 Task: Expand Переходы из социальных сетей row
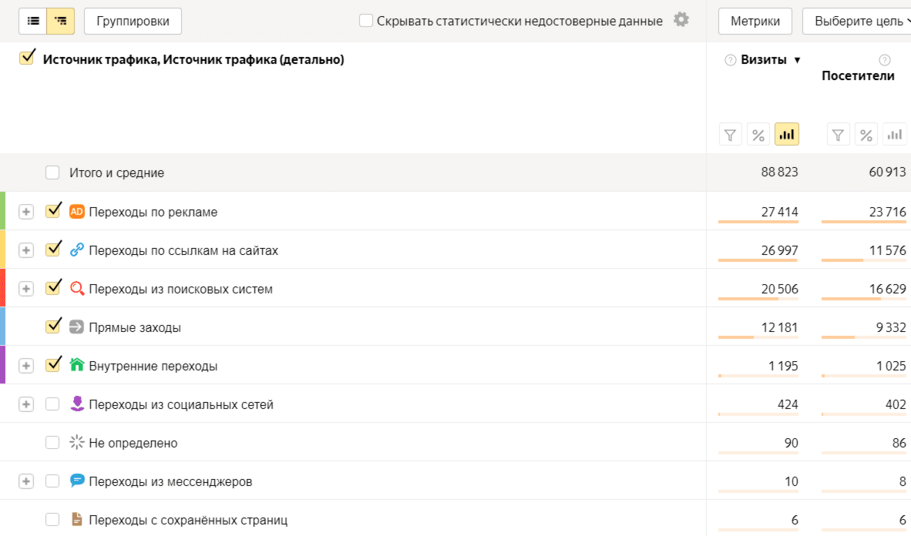pos(26,404)
